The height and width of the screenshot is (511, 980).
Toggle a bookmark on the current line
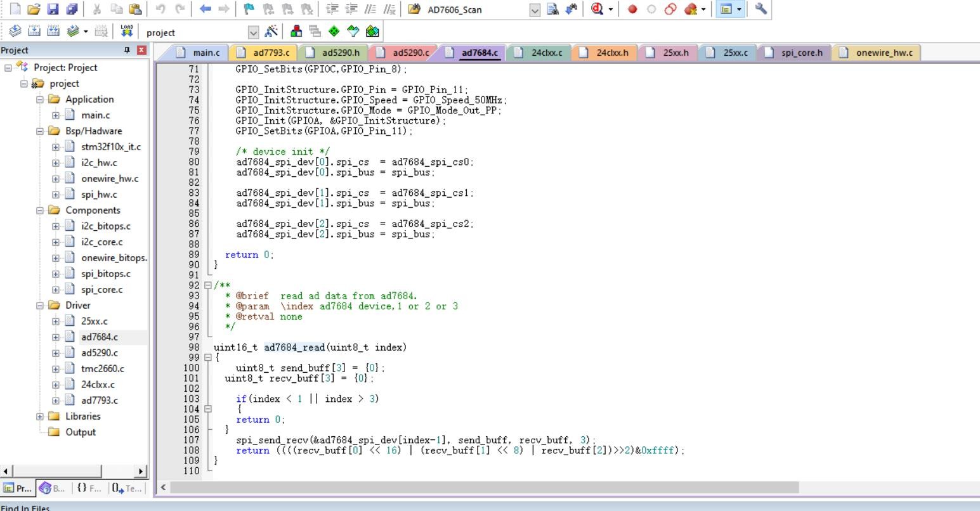(x=249, y=9)
